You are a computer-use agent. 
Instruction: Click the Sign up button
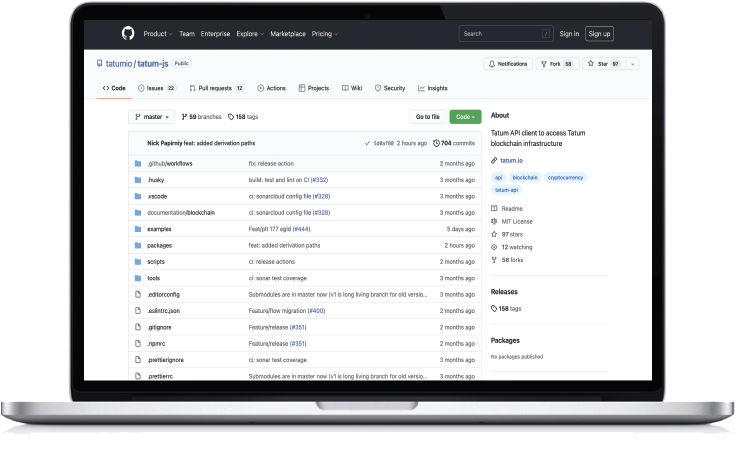tap(599, 34)
